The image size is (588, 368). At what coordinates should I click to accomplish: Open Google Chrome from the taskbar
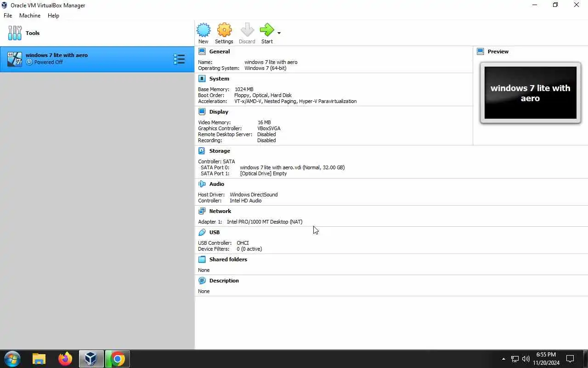pyautogui.click(x=118, y=359)
